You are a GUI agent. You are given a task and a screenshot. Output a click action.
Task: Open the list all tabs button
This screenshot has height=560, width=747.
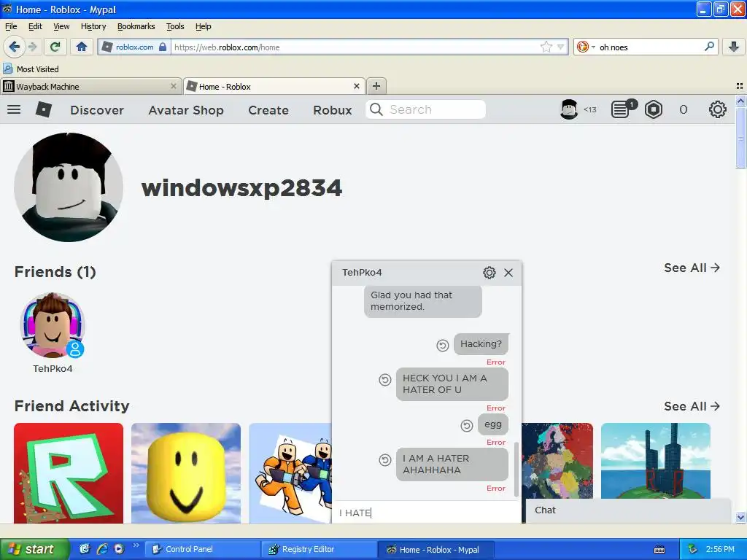pos(740,86)
